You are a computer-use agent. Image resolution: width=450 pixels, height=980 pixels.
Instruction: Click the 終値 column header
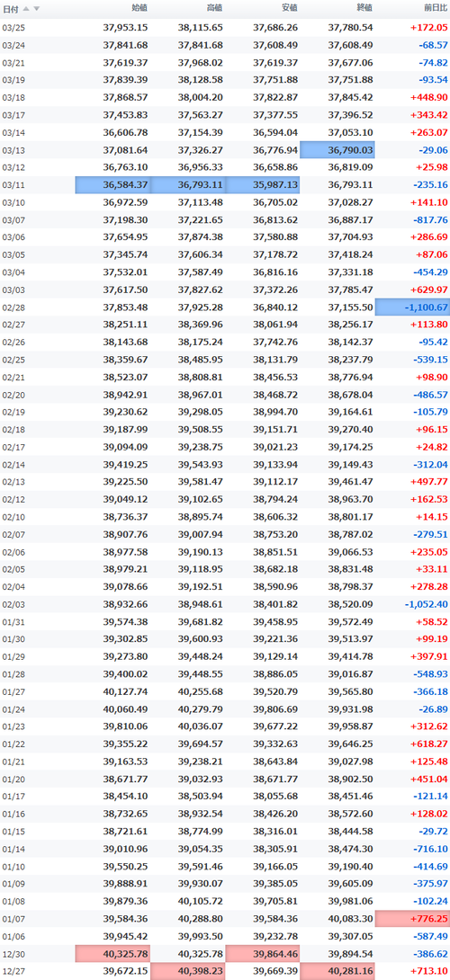click(x=364, y=9)
